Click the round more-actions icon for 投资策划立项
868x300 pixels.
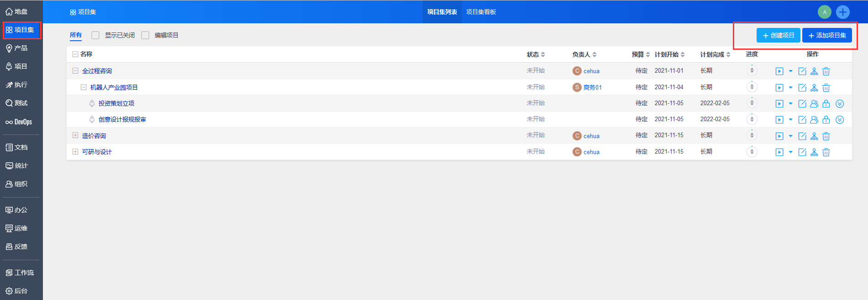pos(840,104)
